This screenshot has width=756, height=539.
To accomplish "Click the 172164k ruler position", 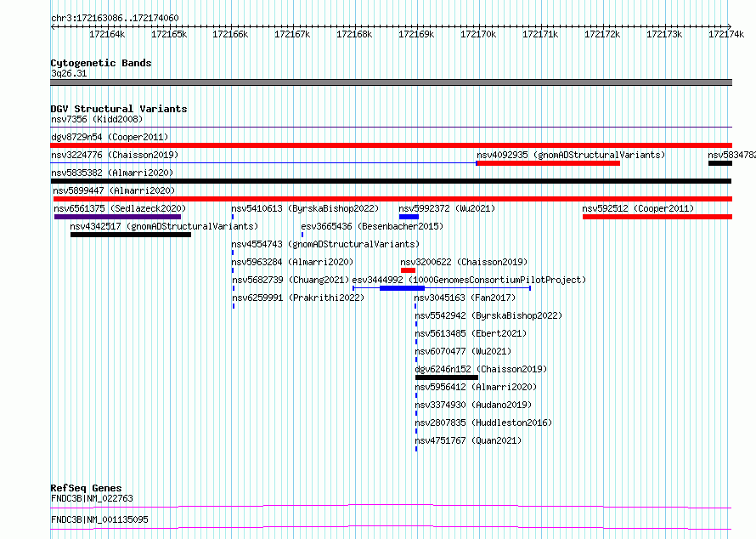I will [x=107, y=34].
